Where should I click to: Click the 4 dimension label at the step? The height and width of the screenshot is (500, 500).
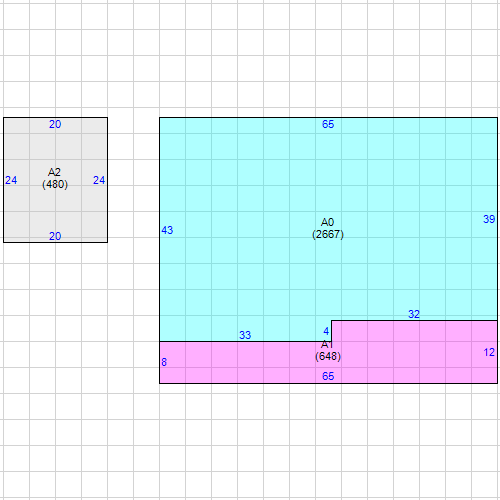click(326, 331)
